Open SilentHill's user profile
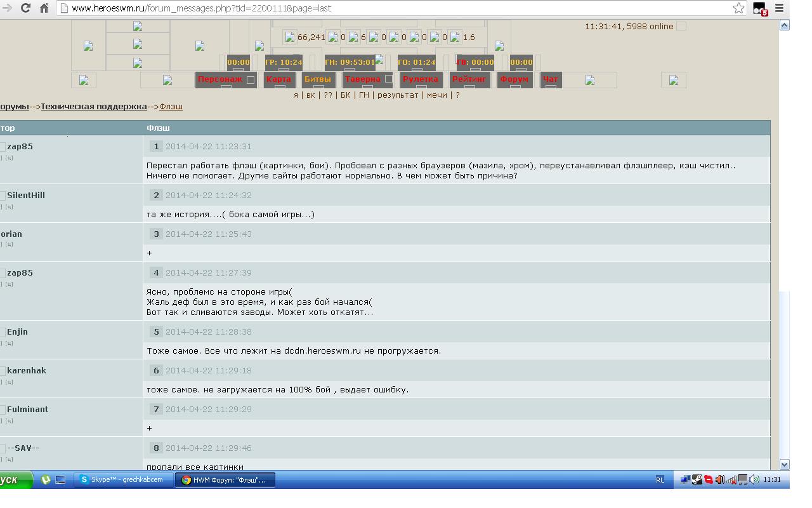Screen dimensions: 812x508 pyautogui.click(x=26, y=196)
